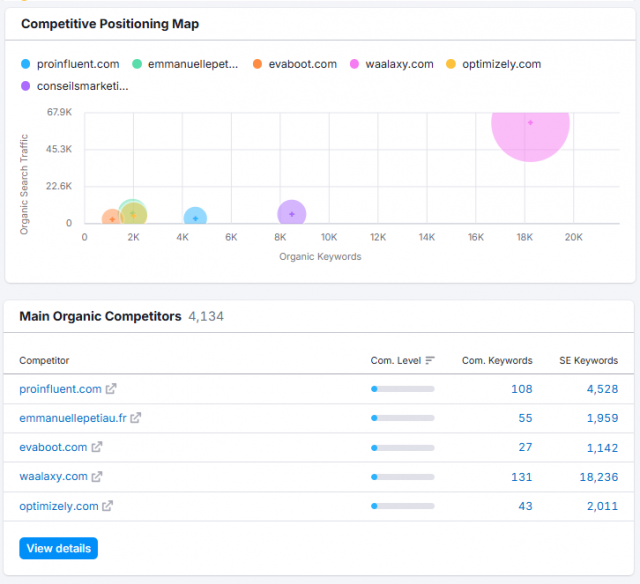640x584 pixels.
Task: Open evaboot.com competitor link
Action: (x=53, y=447)
